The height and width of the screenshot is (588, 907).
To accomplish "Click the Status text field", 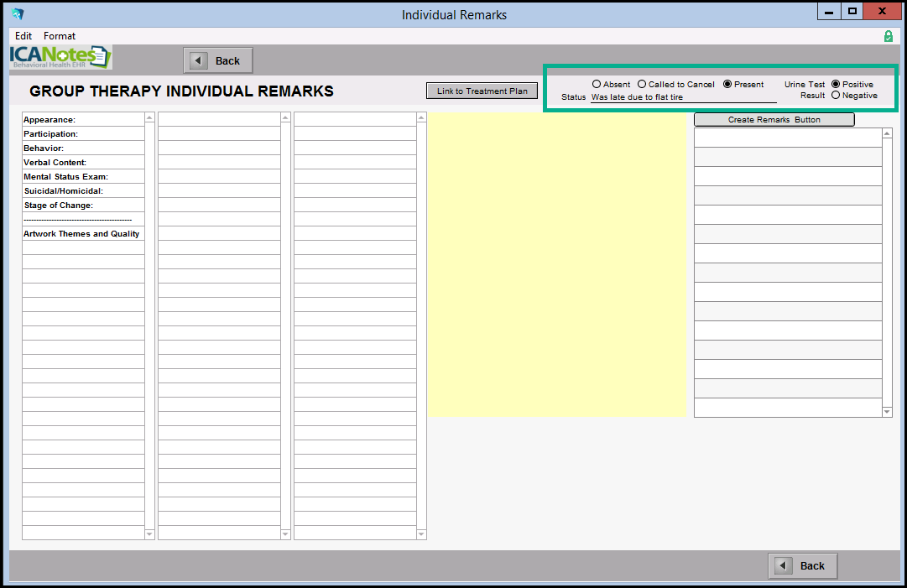I will 683,97.
